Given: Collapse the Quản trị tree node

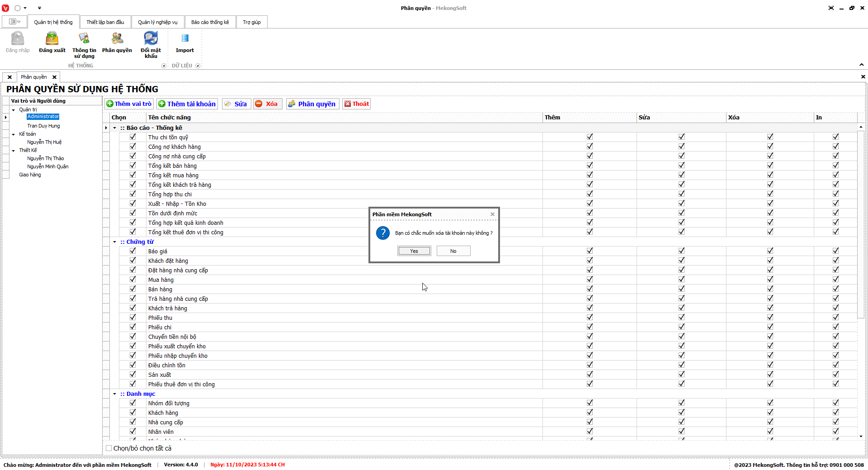Looking at the screenshot, I should (14, 110).
